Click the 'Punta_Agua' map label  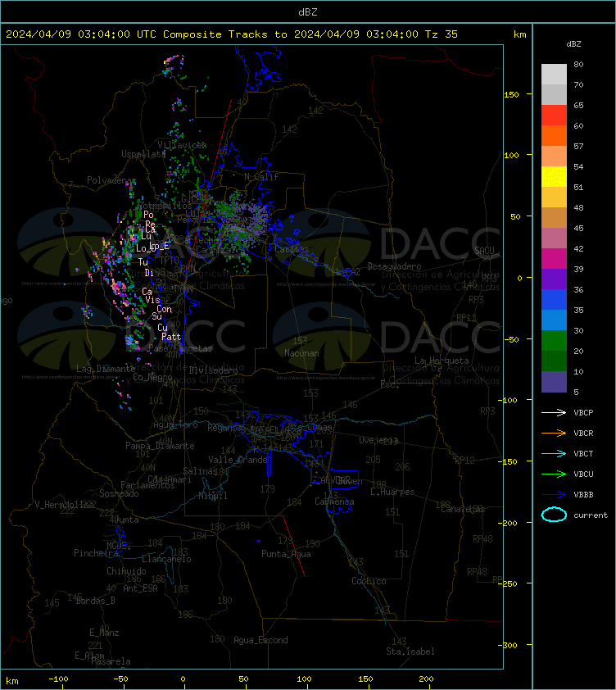tap(286, 554)
